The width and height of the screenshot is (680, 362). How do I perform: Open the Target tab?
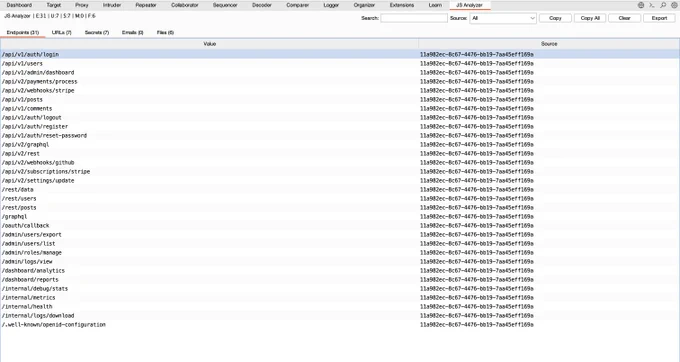(x=54, y=5)
